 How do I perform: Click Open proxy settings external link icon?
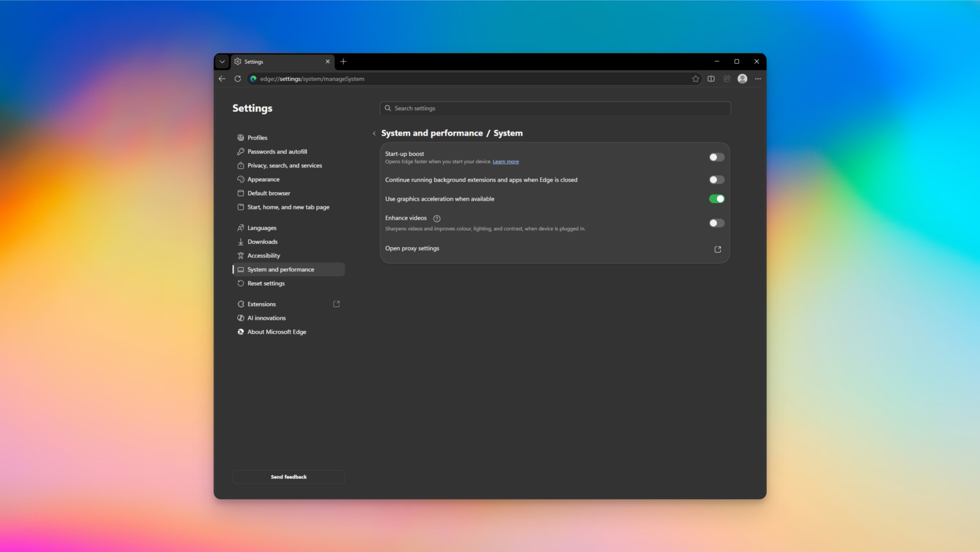pos(718,249)
